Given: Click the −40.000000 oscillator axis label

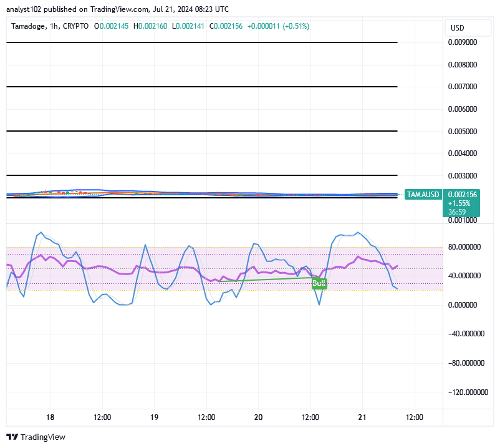Looking at the screenshot, I should [x=466, y=334].
